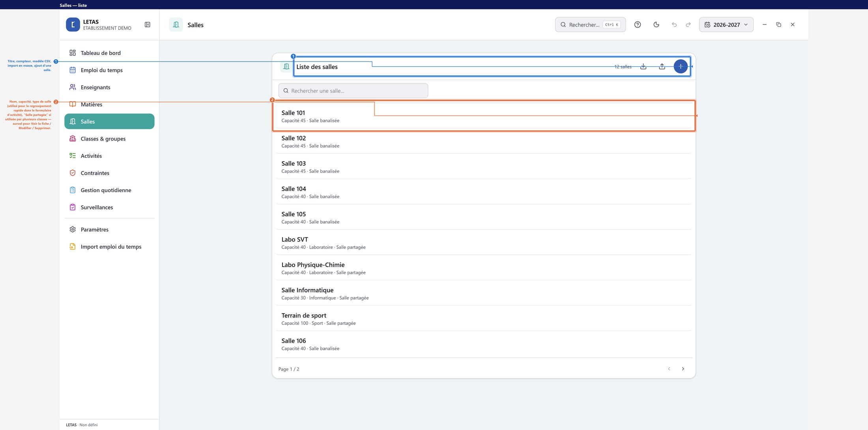Open Gestion quotidienne section
868x430 pixels.
tap(109, 190)
